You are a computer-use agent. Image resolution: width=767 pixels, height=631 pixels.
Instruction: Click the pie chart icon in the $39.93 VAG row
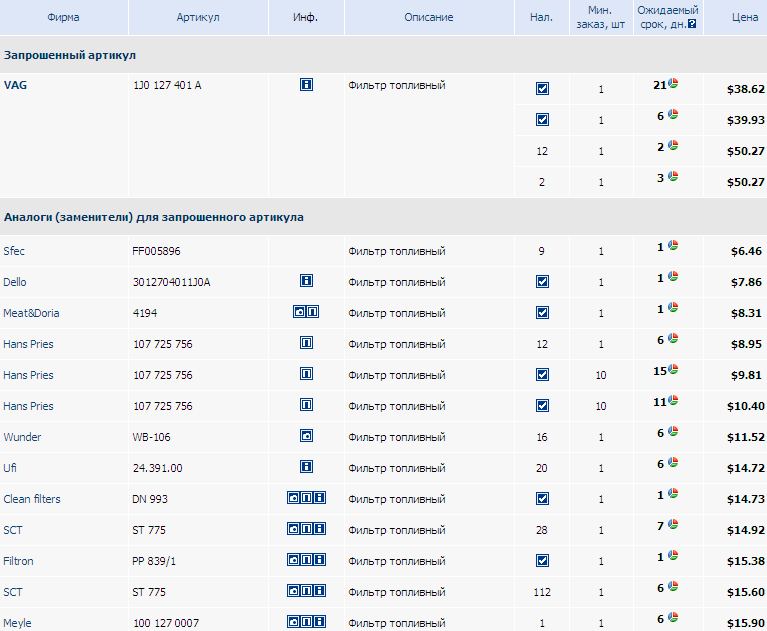(x=673, y=114)
